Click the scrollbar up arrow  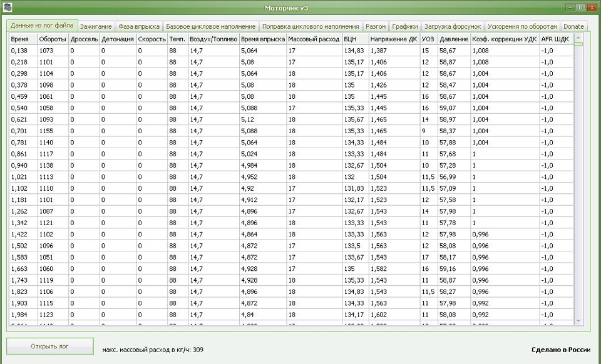pyautogui.click(x=578, y=37)
